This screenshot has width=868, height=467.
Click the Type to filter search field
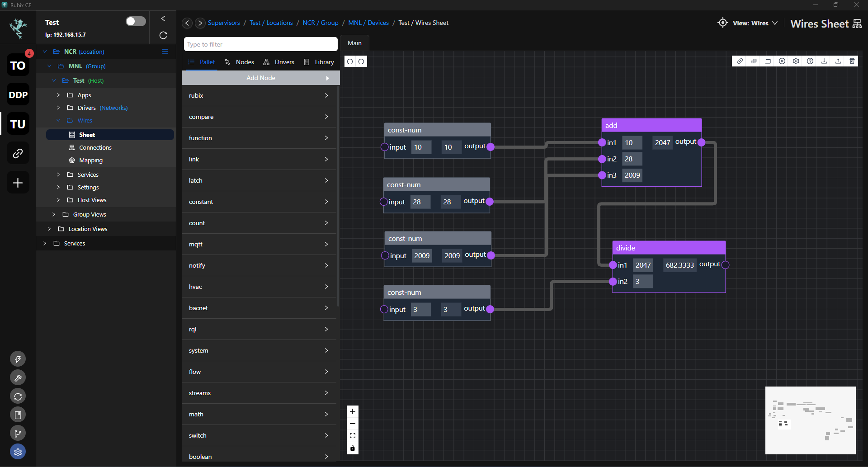click(261, 44)
